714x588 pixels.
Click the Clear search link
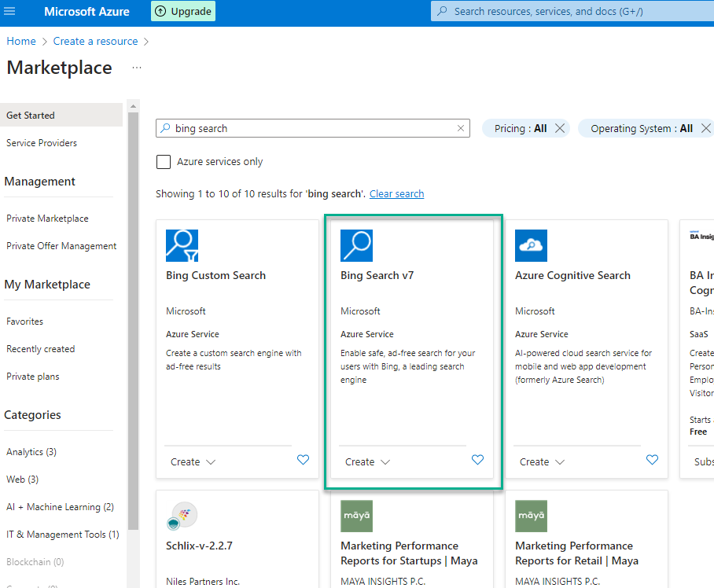point(396,193)
